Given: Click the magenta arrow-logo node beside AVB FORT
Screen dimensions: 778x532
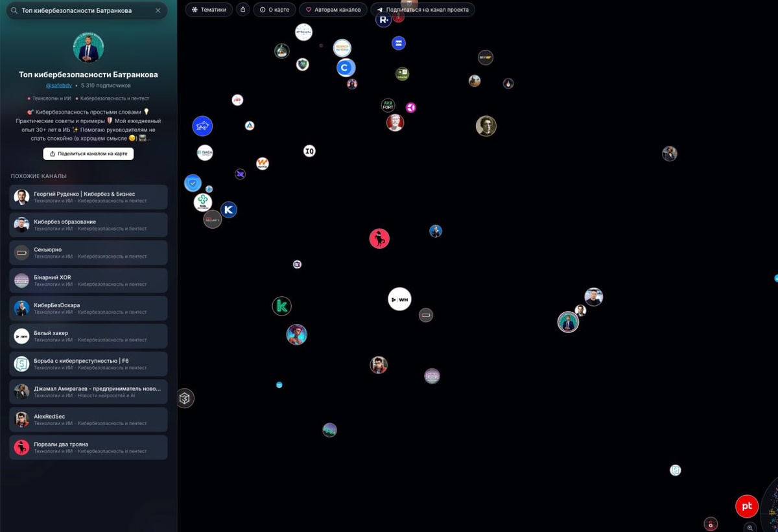Looking at the screenshot, I should point(410,108).
